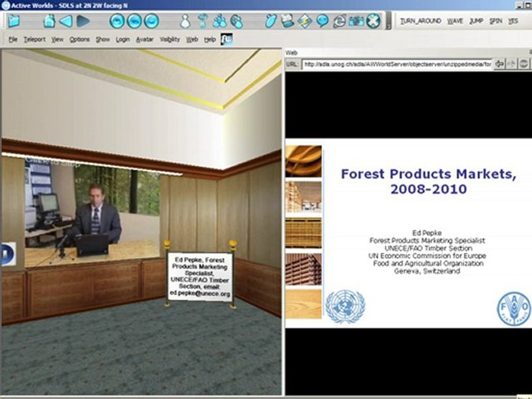
Task: Click the speaker video screen in 3D room
Action: click(x=92, y=214)
